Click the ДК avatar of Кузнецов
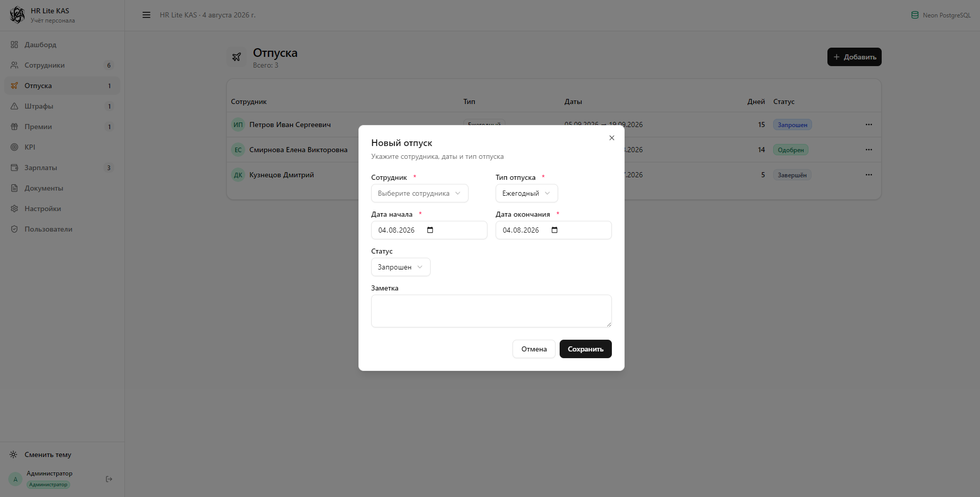This screenshot has width=980, height=497. [x=238, y=175]
